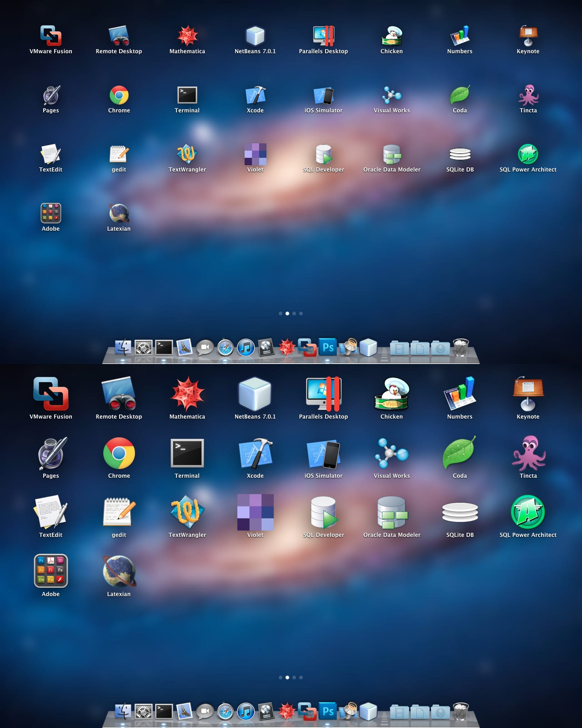Launch Chicken from the large-icon Launchpad
Screen dimensions: 582x728
(x=391, y=394)
